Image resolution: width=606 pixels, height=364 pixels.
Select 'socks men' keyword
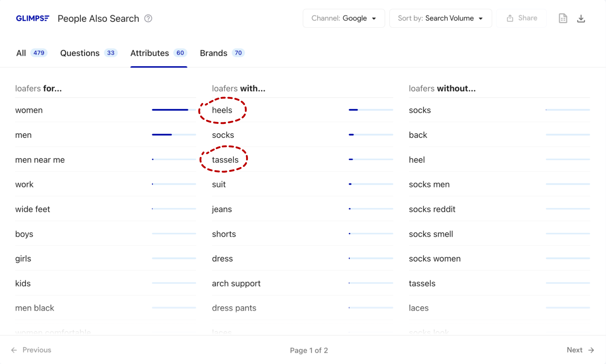(429, 184)
